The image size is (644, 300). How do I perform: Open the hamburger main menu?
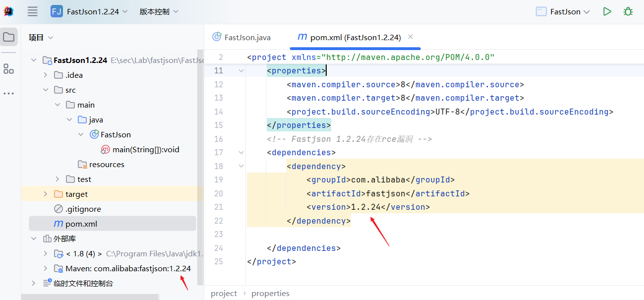32,11
